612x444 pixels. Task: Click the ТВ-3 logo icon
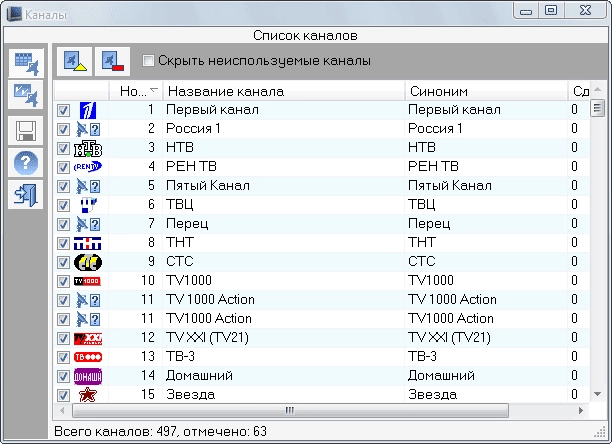pos(88,357)
